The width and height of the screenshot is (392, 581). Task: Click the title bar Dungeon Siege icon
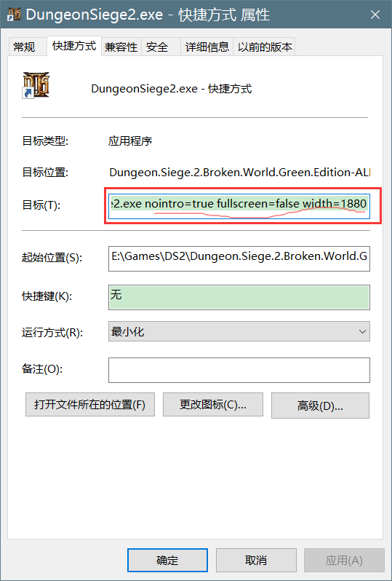14,14
